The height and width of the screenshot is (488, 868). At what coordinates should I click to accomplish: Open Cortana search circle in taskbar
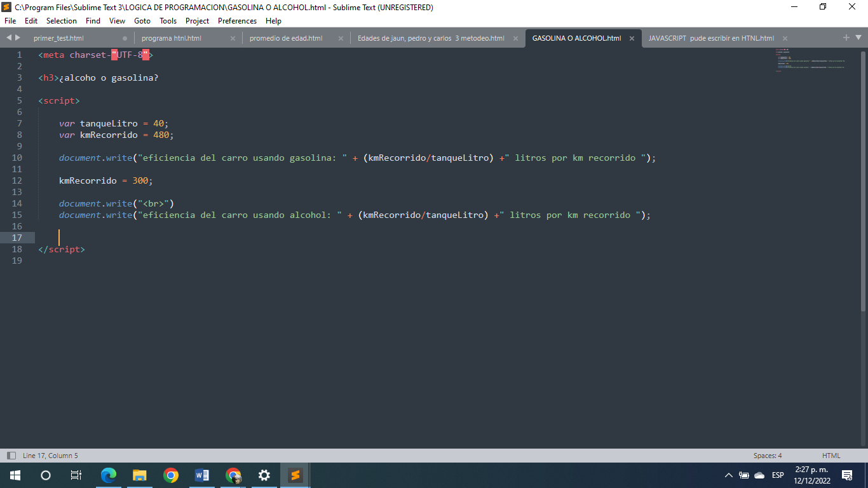click(46, 475)
